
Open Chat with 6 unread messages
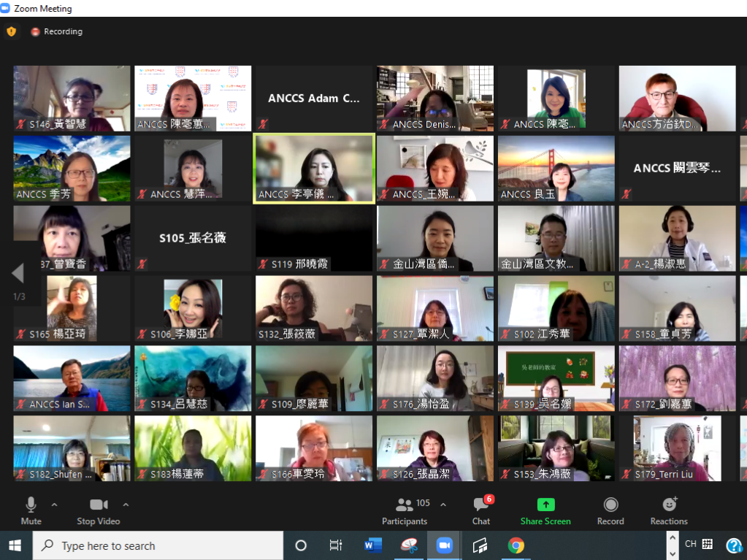pyautogui.click(x=481, y=510)
